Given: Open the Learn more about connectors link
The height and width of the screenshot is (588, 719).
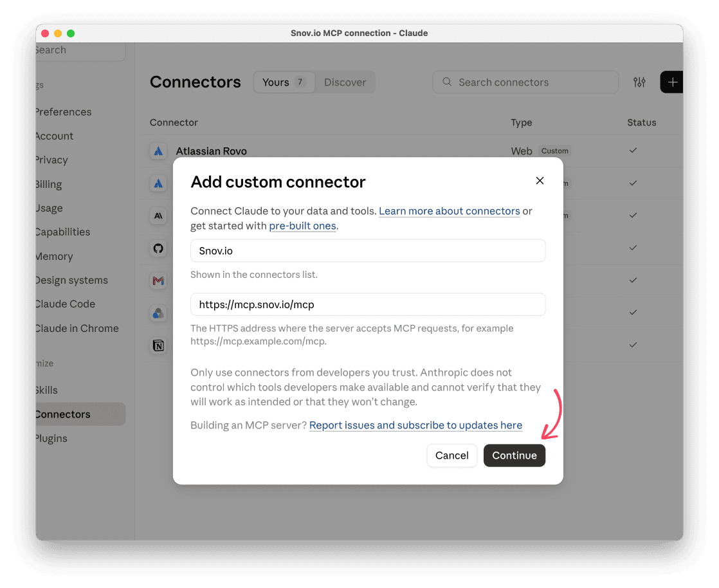Looking at the screenshot, I should 450,211.
